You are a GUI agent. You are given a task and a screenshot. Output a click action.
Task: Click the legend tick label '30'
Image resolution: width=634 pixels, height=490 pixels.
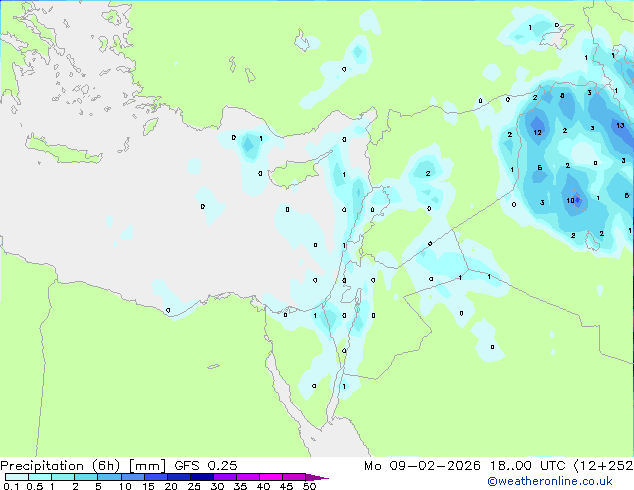(217, 486)
